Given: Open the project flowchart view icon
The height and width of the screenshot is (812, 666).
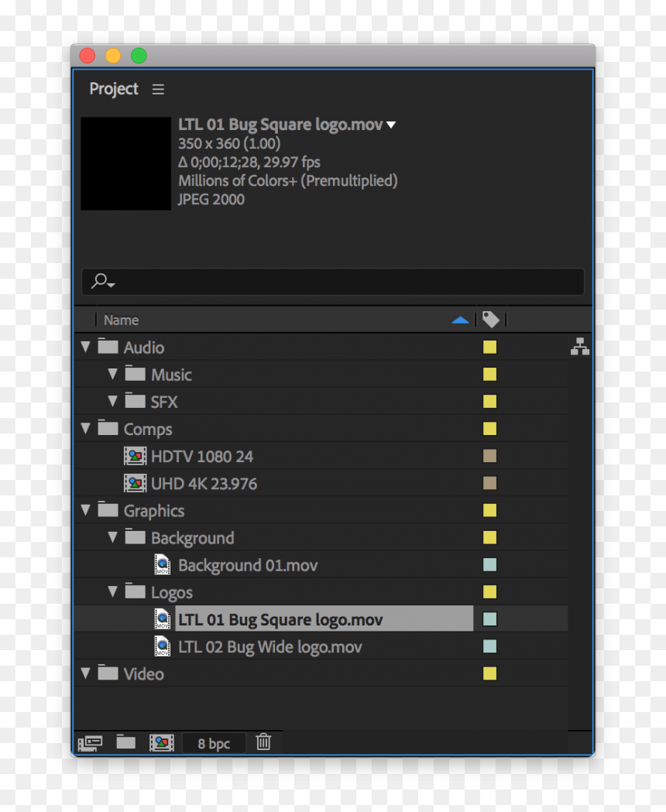Looking at the screenshot, I should tap(579, 347).
